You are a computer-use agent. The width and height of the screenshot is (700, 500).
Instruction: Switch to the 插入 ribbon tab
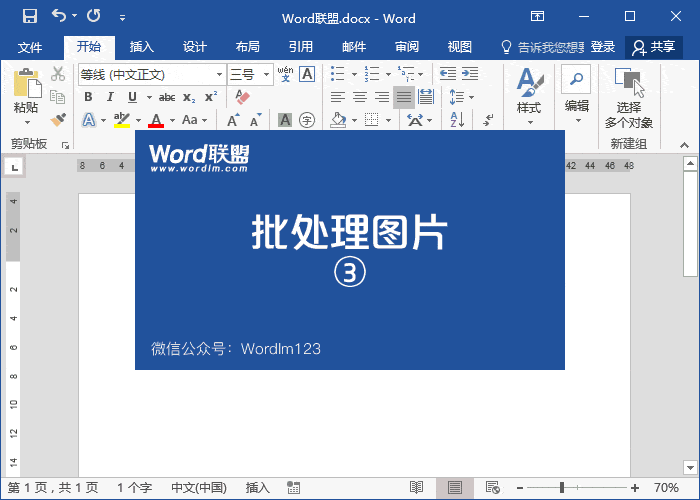point(142,46)
